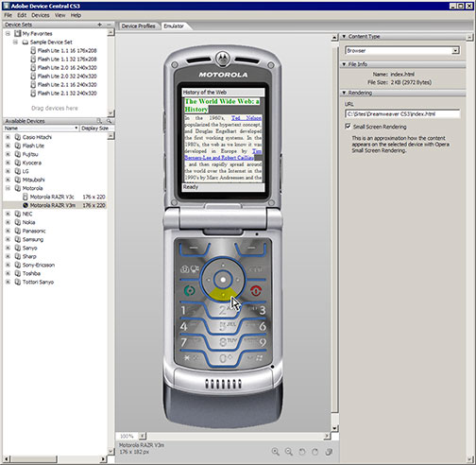The height and width of the screenshot is (465, 476).
Task: Select the Tottori Sanyo device group
Action: point(38,282)
